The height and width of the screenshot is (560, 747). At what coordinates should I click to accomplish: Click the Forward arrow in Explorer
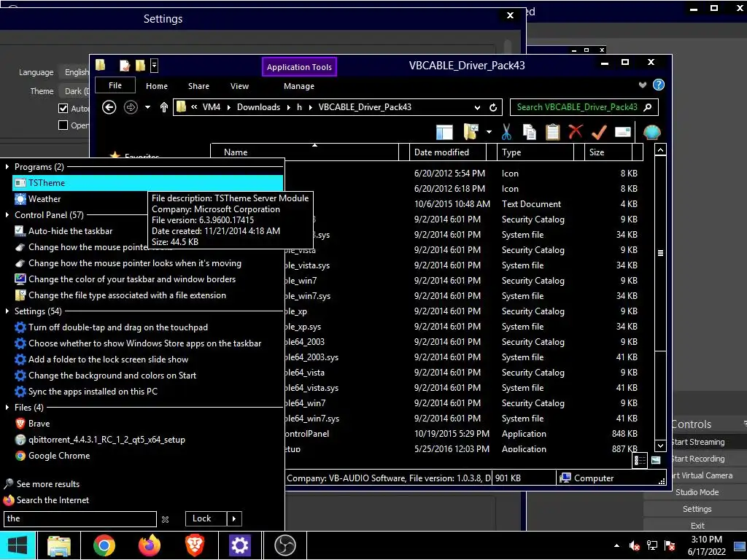click(x=131, y=107)
